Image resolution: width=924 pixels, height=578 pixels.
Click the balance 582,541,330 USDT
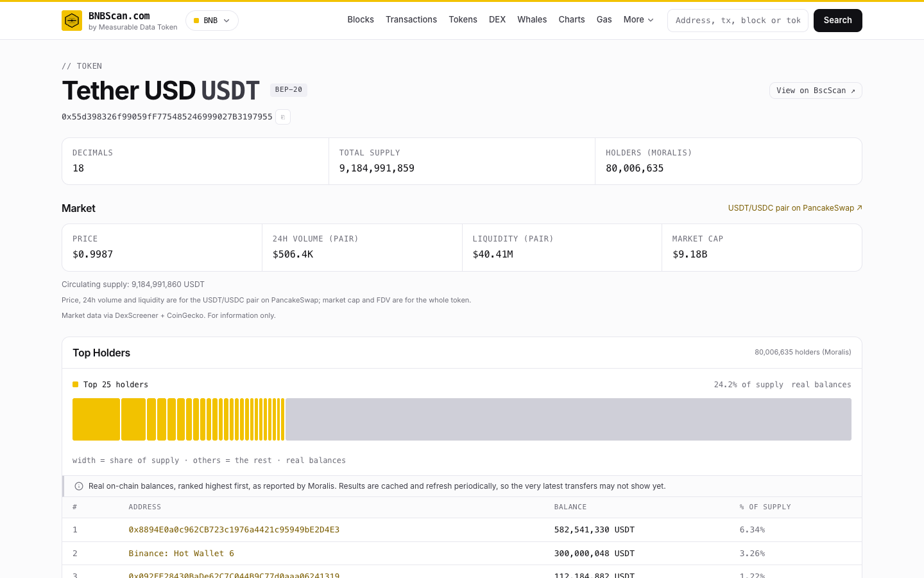594,530
